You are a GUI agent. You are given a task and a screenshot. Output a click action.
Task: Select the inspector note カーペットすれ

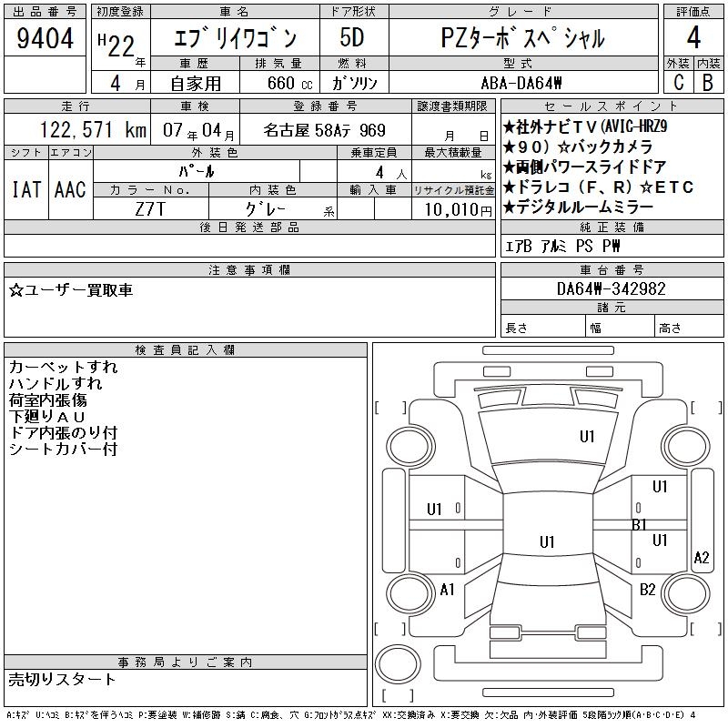[x=63, y=368]
